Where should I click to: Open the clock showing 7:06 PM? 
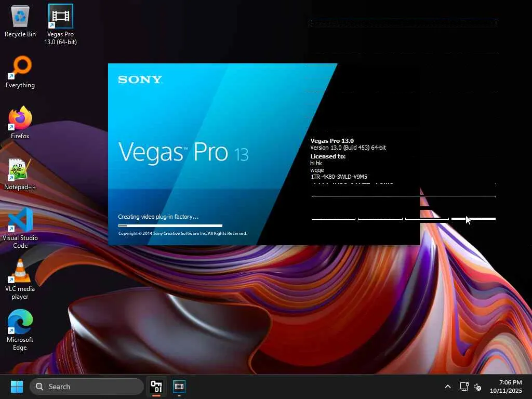coord(506,387)
